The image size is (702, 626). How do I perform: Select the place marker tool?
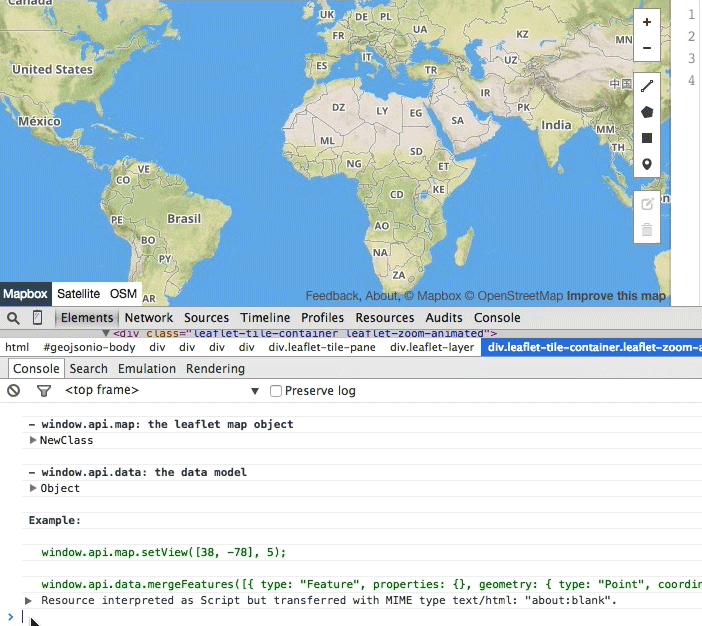pos(646,164)
